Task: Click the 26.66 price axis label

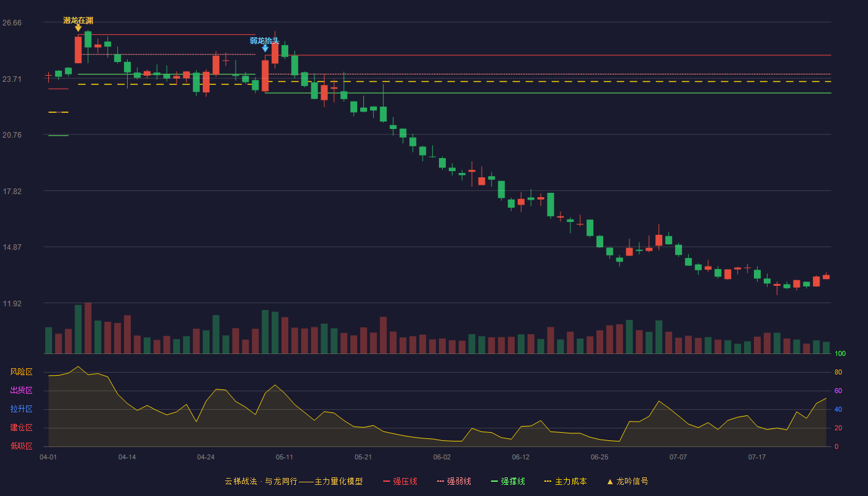Action: pyautogui.click(x=12, y=23)
